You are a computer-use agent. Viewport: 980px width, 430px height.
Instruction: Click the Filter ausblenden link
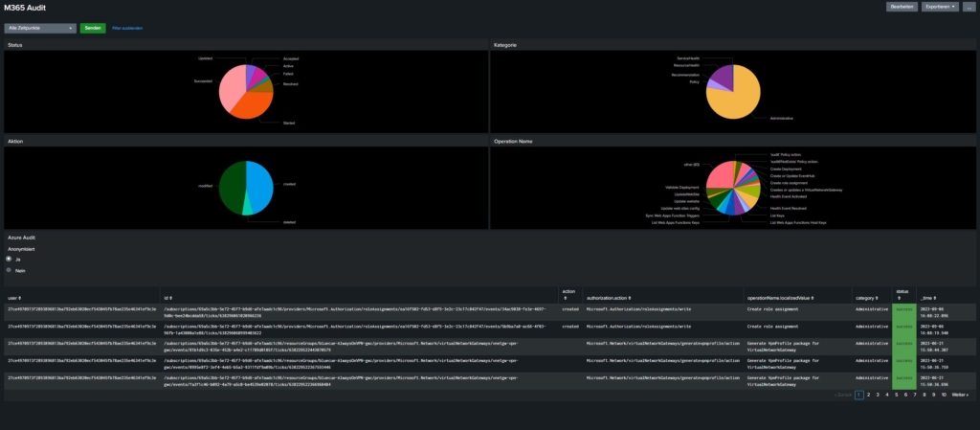point(127,28)
